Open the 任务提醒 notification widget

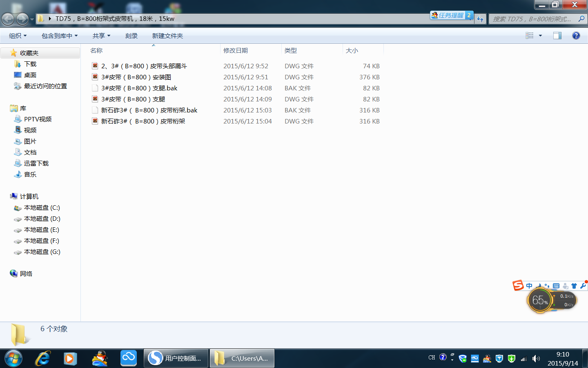(452, 15)
